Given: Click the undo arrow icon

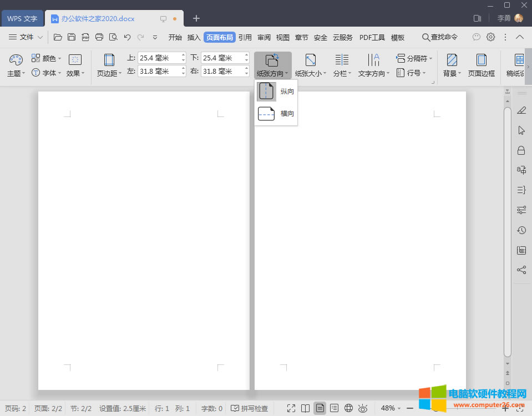Looking at the screenshot, I should [127, 37].
